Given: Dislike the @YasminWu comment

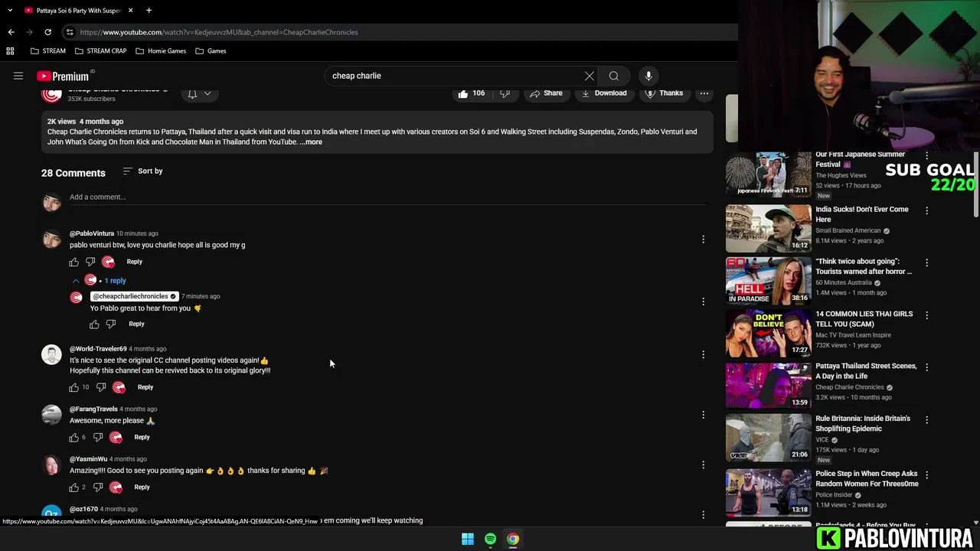Looking at the screenshot, I should 98,487.
